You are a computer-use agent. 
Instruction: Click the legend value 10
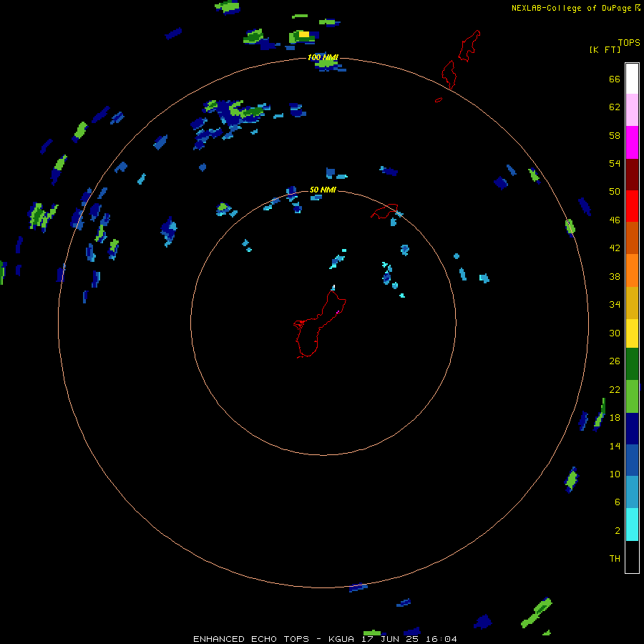click(615, 474)
